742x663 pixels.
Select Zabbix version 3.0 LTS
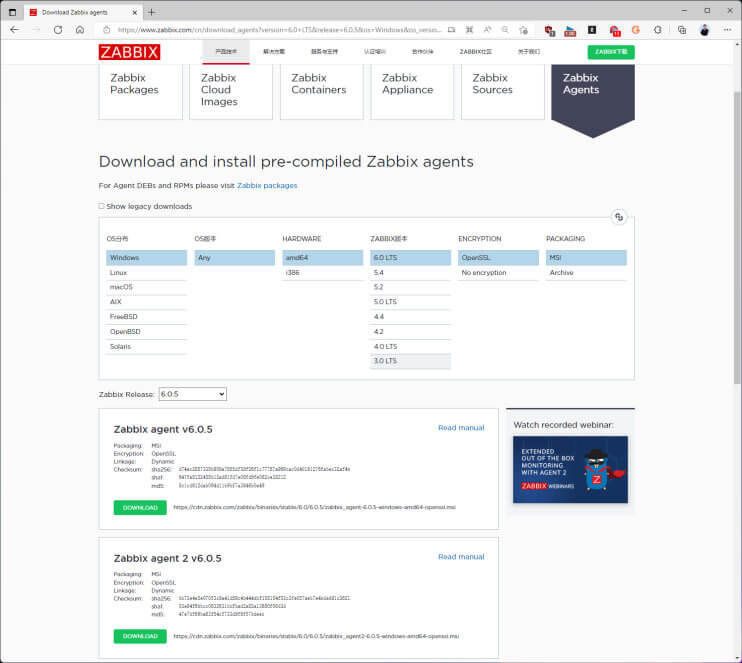click(x=410, y=361)
